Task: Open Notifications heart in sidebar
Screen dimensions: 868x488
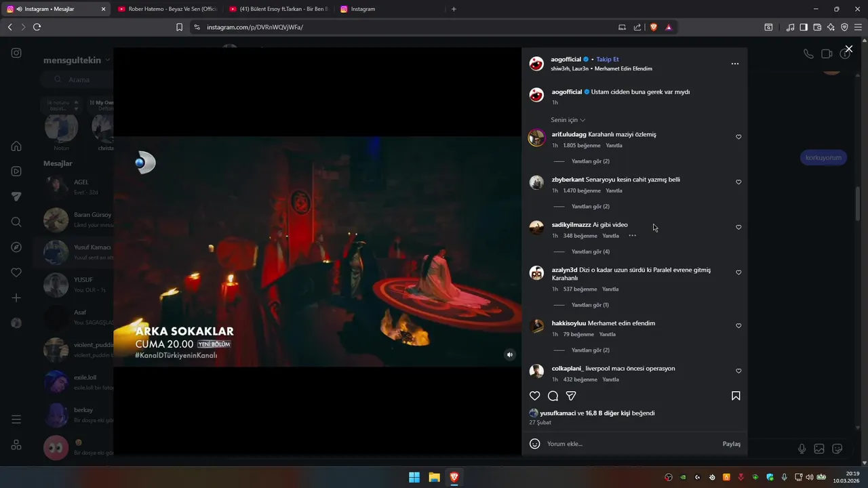Action: (16, 272)
